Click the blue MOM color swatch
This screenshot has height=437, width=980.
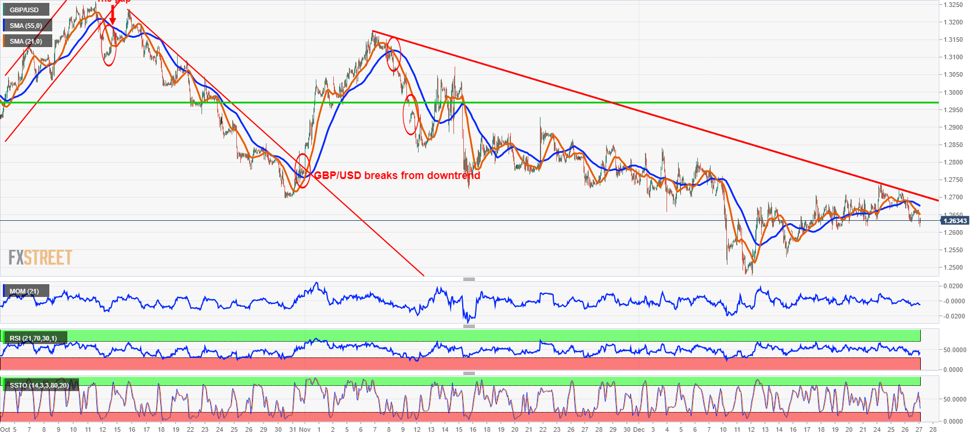(5, 291)
